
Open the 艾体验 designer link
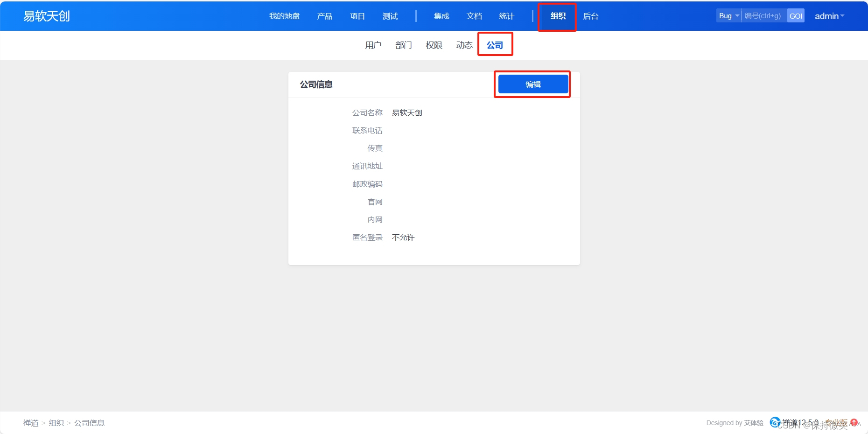point(754,423)
